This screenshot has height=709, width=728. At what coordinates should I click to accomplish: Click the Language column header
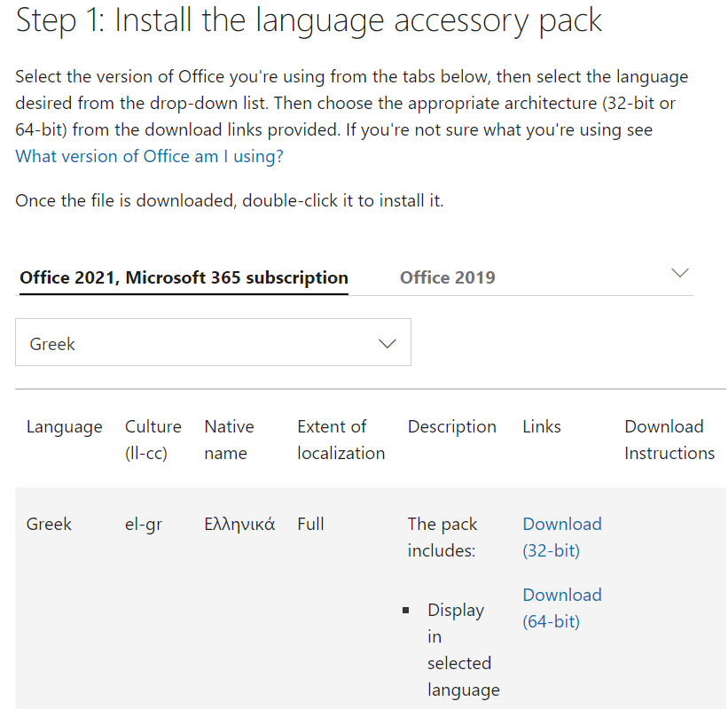[64, 426]
